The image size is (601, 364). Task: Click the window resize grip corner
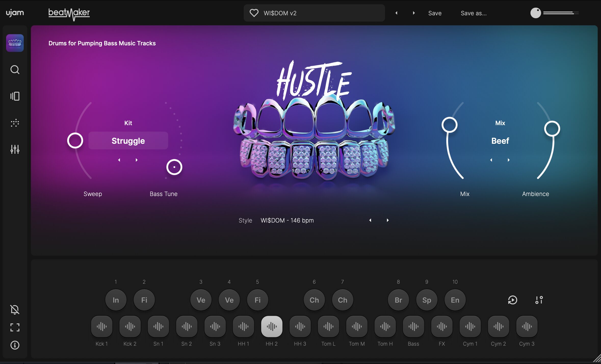coord(597,358)
